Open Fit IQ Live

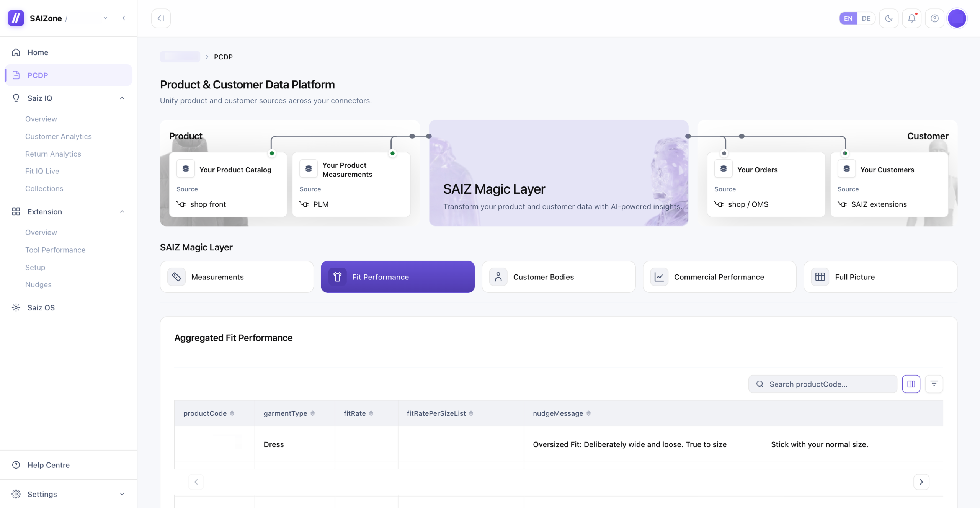point(42,171)
